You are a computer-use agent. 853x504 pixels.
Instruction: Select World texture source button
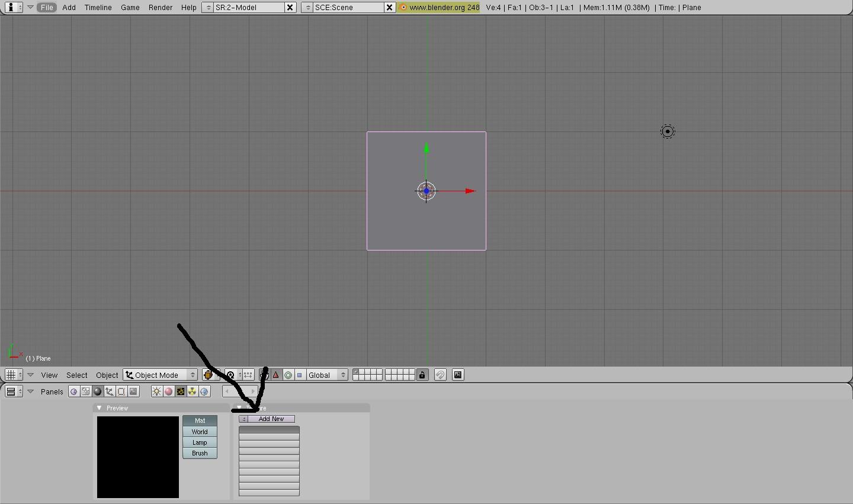(x=200, y=432)
